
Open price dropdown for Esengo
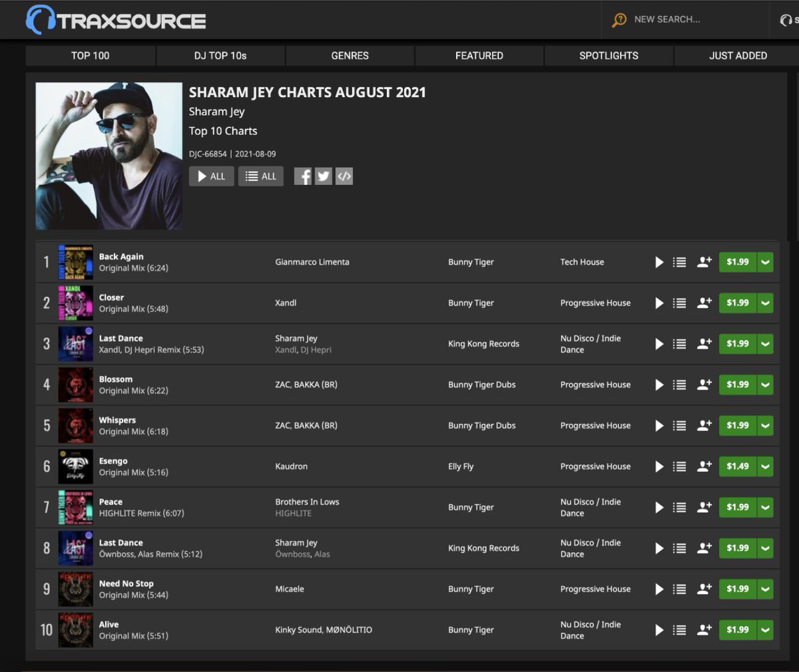765,466
